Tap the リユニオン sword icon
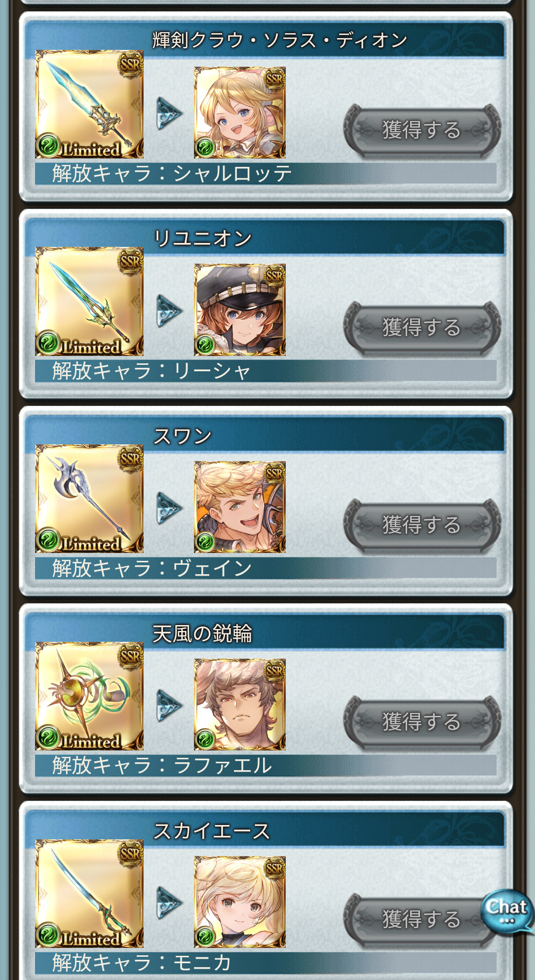The width and height of the screenshot is (535, 980). click(89, 302)
